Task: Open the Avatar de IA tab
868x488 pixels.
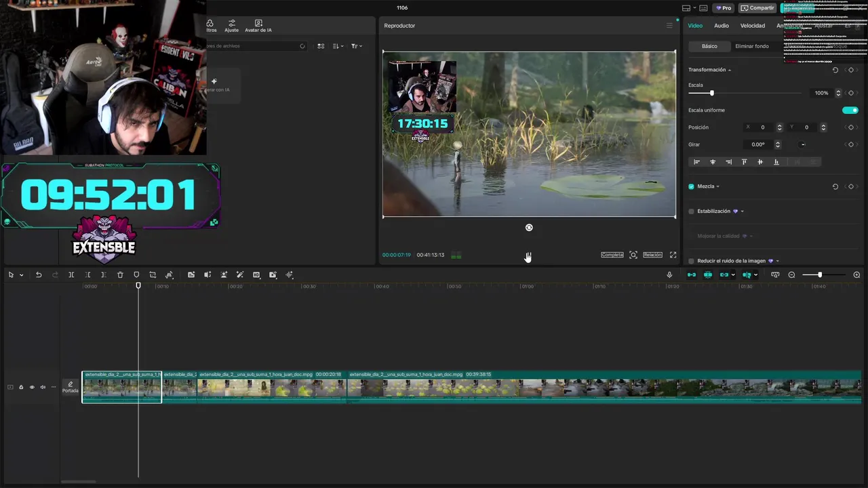Action: [258, 26]
